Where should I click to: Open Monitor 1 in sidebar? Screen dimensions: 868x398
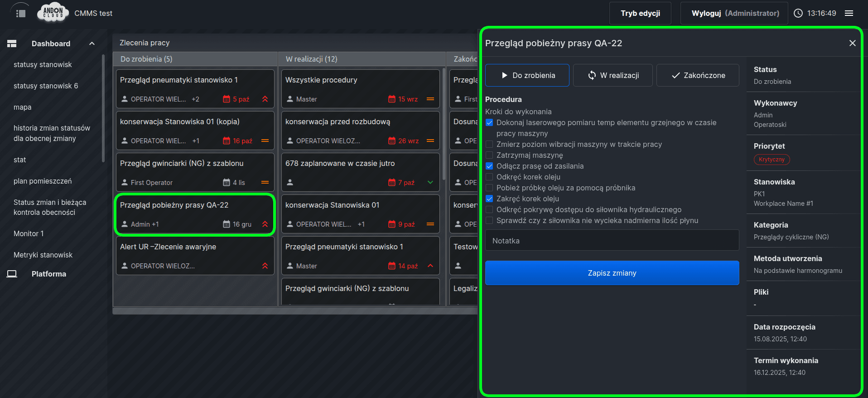(x=29, y=234)
